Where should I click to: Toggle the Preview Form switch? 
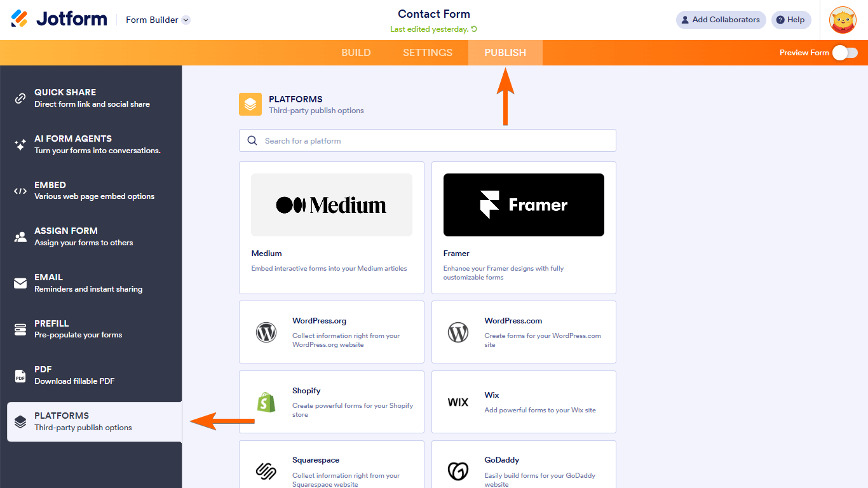(845, 53)
